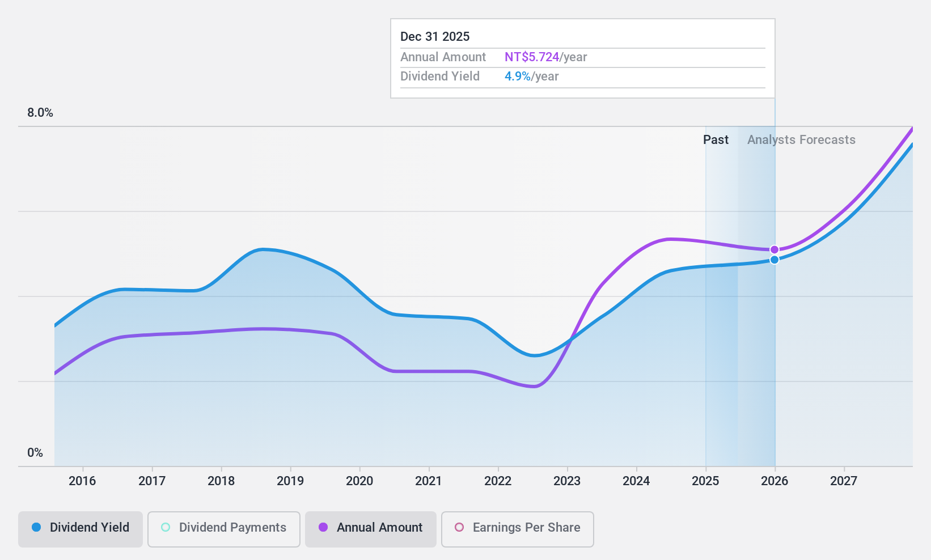The image size is (931, 560).
Task: Click the 0% y-axis label
Action: (x=35, y=453)
